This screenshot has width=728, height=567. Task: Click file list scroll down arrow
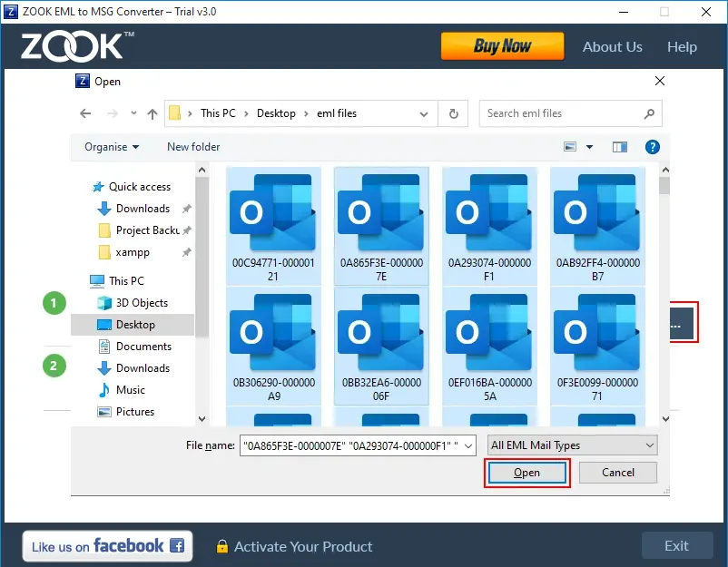(x=664, y=419)
